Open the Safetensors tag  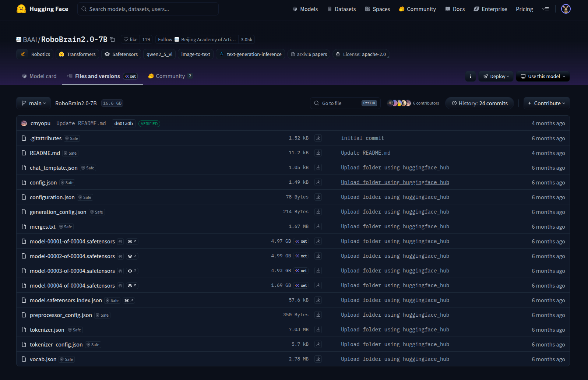(121, 54)
